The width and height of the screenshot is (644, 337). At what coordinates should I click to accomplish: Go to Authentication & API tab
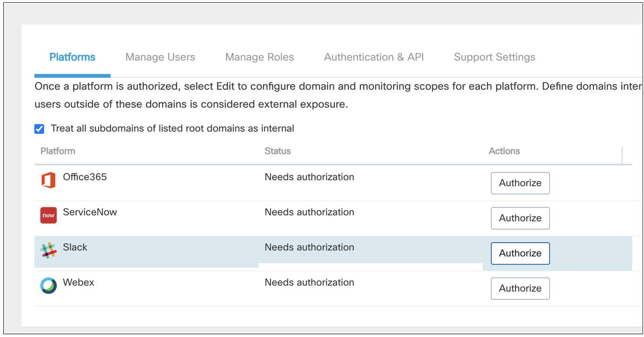click(x=374, y=57)
